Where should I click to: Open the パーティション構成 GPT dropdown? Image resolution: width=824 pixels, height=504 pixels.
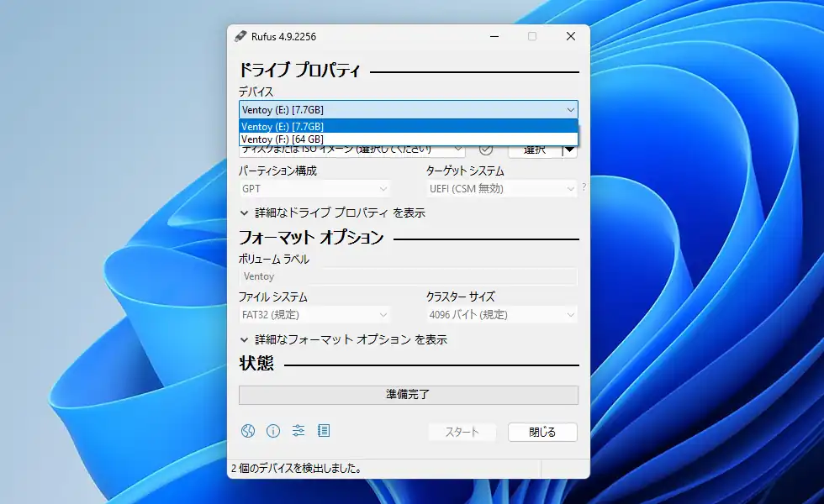click(314, 188)
